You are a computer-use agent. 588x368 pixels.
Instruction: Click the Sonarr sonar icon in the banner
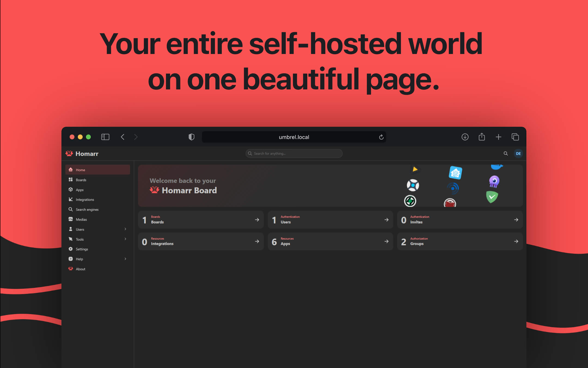pos(453,188)
